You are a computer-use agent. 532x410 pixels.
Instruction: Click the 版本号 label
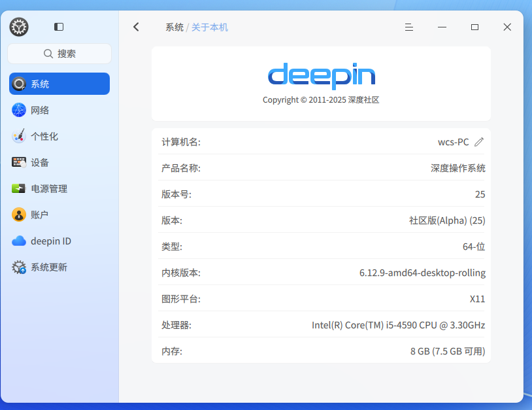(176, 194)
